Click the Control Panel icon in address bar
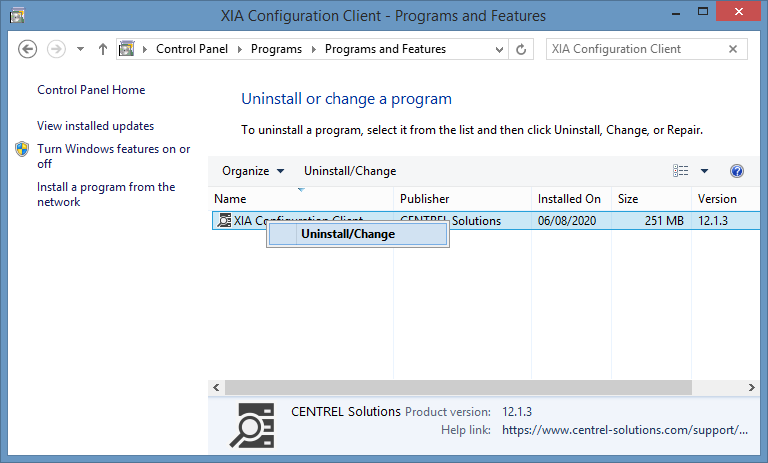This screenshot has width=768, height=463. point(126,49)
